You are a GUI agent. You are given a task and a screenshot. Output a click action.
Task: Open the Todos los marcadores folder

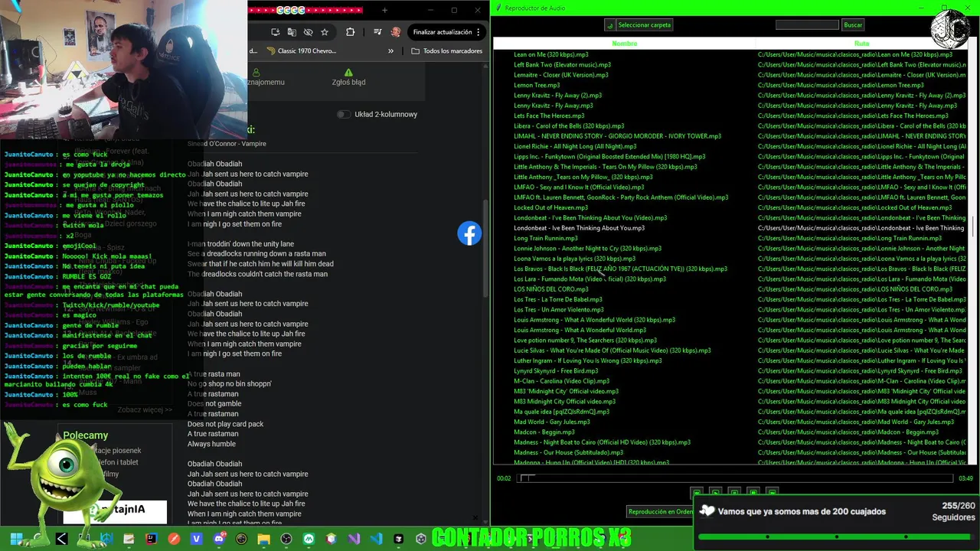coord(446,51)
